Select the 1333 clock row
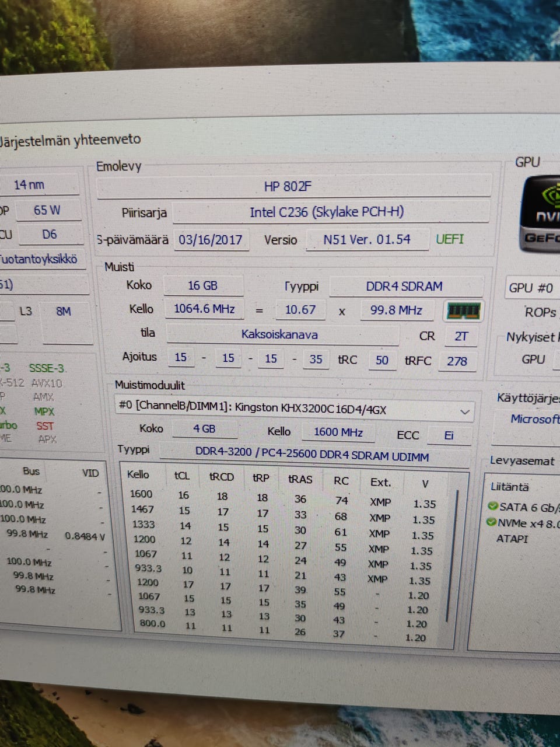Viewport: 560px width, 747px height. pos(283,529)
